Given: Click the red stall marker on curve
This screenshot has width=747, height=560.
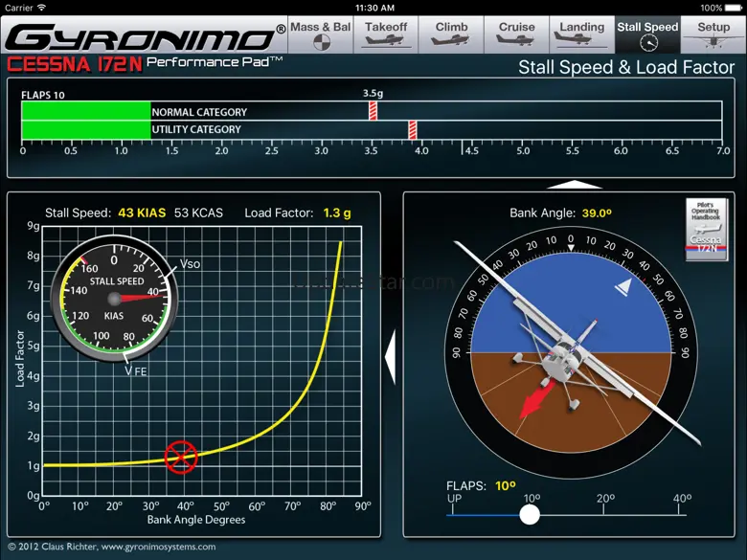Looking at the screenshot, I should pos(180,457).
